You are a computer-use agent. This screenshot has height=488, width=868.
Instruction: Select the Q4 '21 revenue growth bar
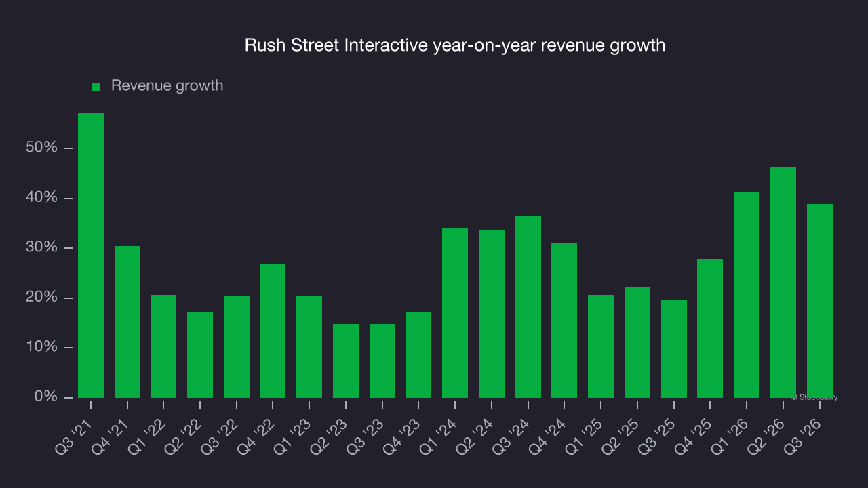pyautogui.click(x=127, y=322)
